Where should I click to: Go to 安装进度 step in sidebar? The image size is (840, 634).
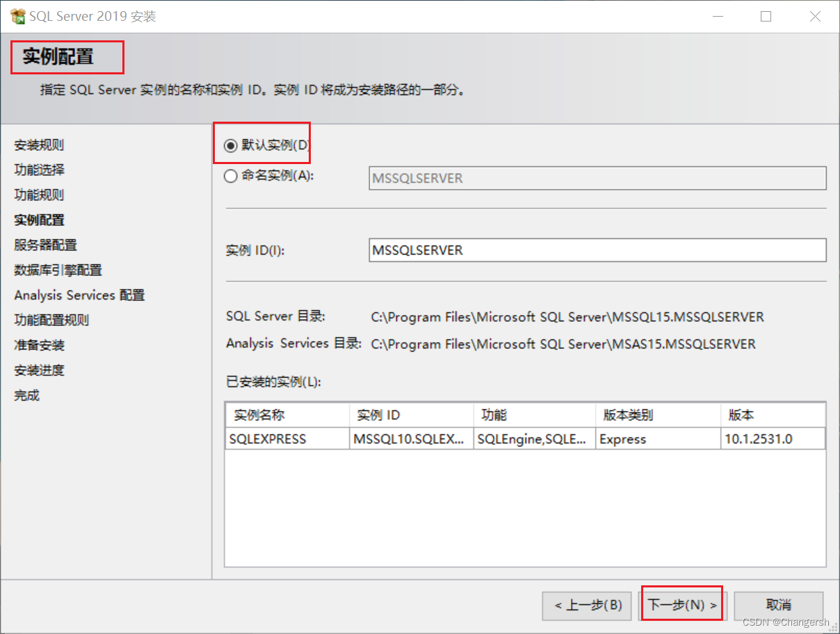(39, 371)
